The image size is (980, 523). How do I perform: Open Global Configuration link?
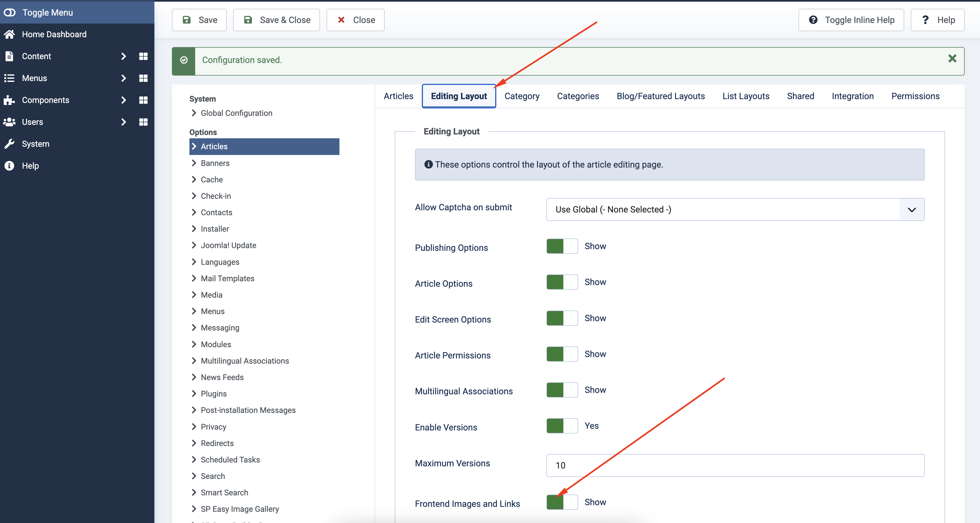point(236,113)
